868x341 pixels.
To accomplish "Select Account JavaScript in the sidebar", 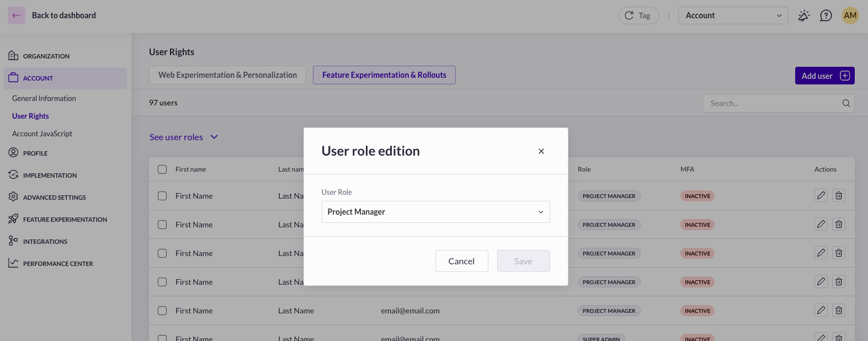I will (42, 134).
